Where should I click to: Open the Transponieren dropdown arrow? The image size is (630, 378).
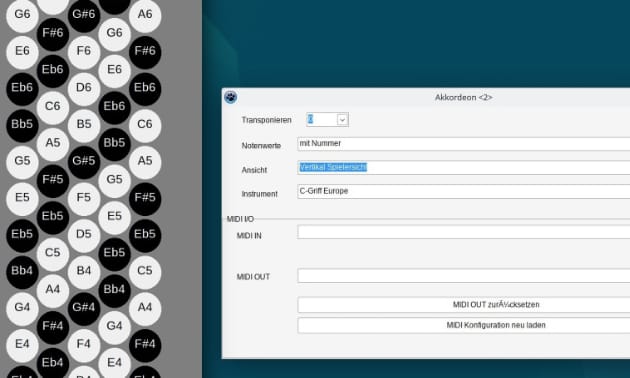pyautogui.click(x=342, y=120)
